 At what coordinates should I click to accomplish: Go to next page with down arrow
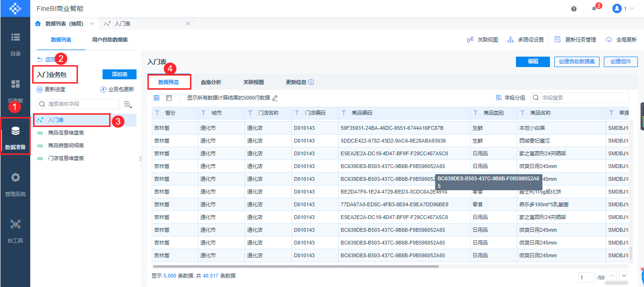(x=624, y=276)
